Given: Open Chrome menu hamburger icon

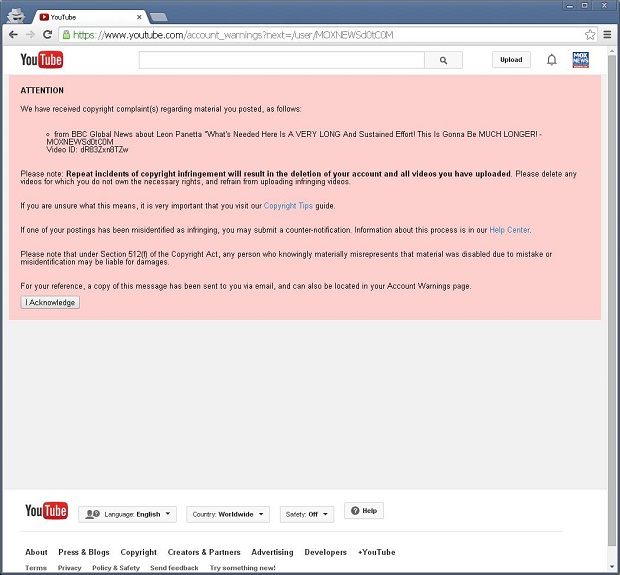Looking at the screenshot, I should click(607, 34).
